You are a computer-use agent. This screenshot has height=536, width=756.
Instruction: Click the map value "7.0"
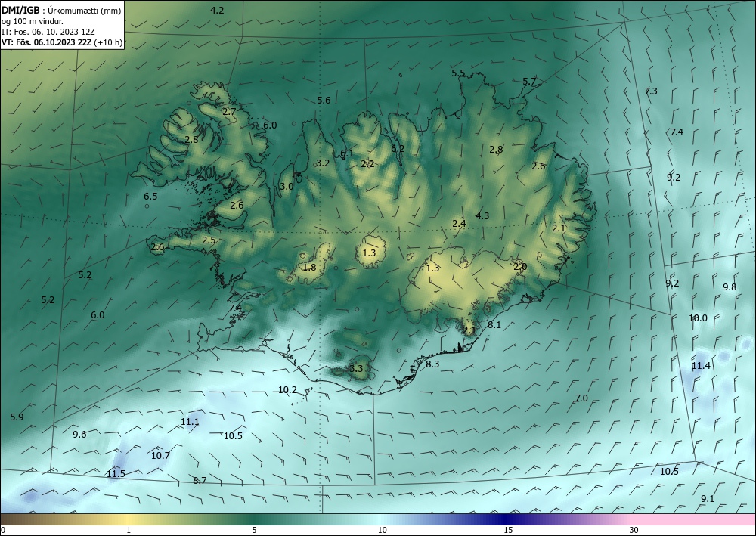(581, 398)
